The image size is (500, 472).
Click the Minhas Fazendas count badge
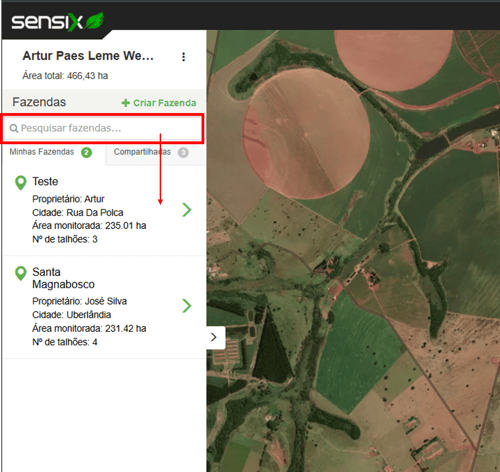point(86,153)
